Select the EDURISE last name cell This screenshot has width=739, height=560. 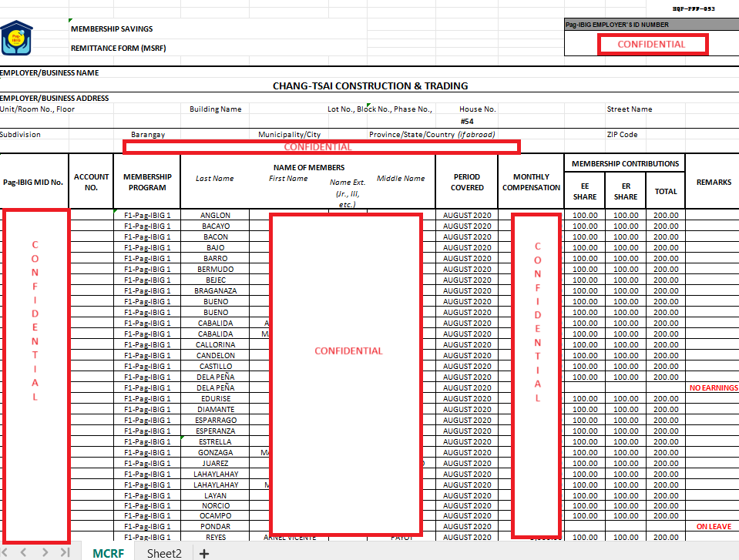pos(216,398)
